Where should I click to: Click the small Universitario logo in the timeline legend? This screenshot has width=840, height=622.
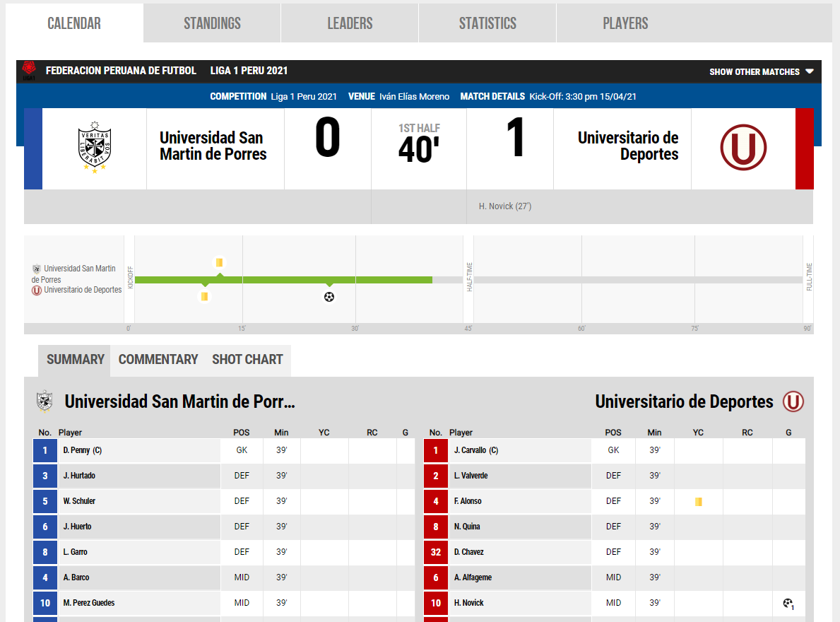(37, 291)
